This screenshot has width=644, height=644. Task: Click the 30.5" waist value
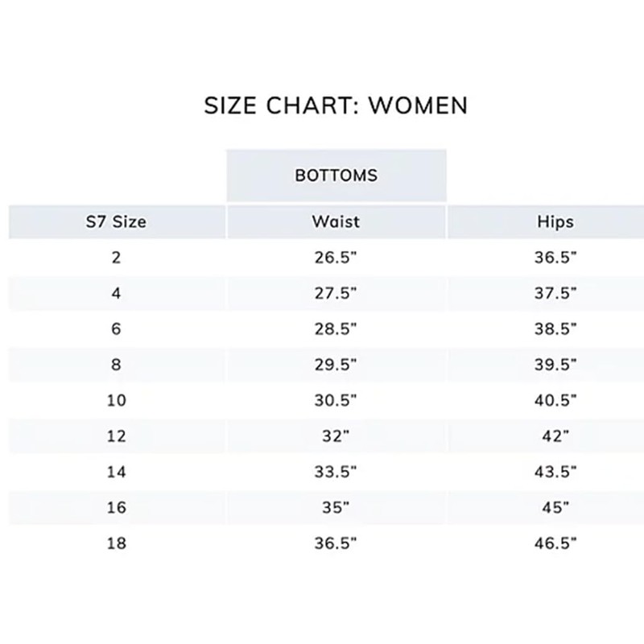[336, 401]
